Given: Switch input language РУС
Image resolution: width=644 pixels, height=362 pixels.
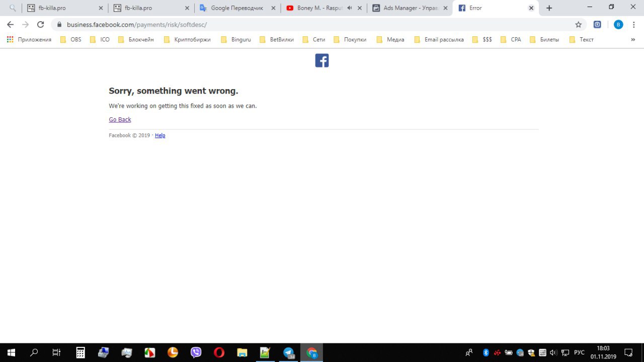Looking at the screenshot, I should [579, 352].
